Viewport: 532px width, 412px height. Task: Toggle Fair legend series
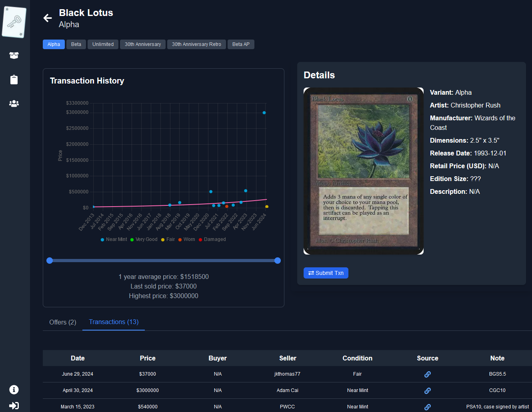click(x=168, y=239)
